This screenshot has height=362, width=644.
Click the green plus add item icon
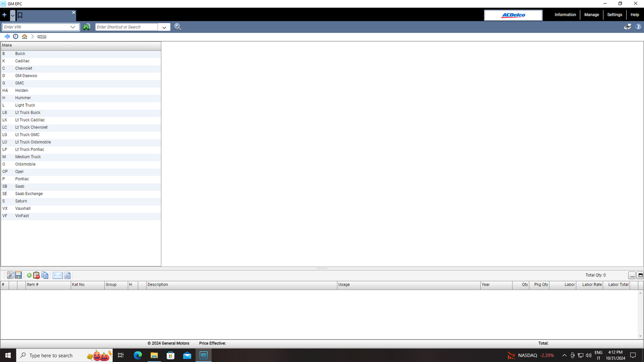[x=29, y=276]
